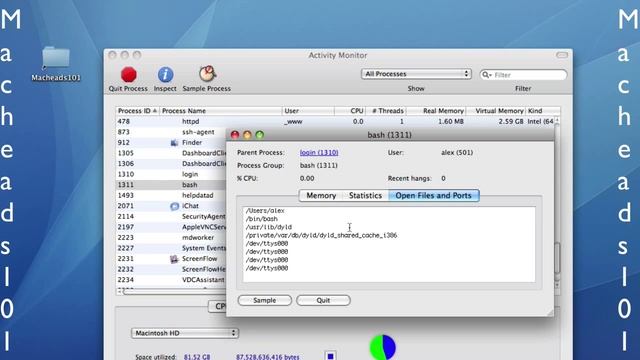Viewport: 640px width, 360px height.
Task: Select the httpd process row
Action: (x=336, y=122)
